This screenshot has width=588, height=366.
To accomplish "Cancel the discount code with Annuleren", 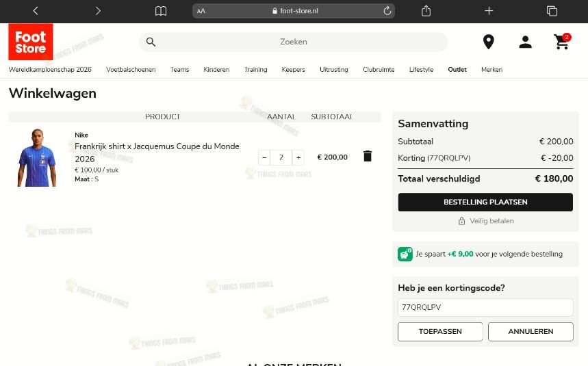I will [x=531, y=332].
